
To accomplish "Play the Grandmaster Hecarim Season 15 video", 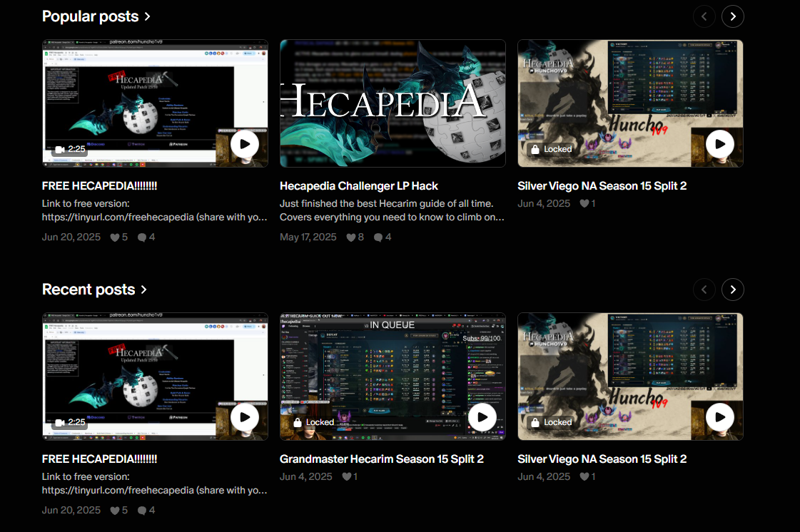I will tap(482, 417).
